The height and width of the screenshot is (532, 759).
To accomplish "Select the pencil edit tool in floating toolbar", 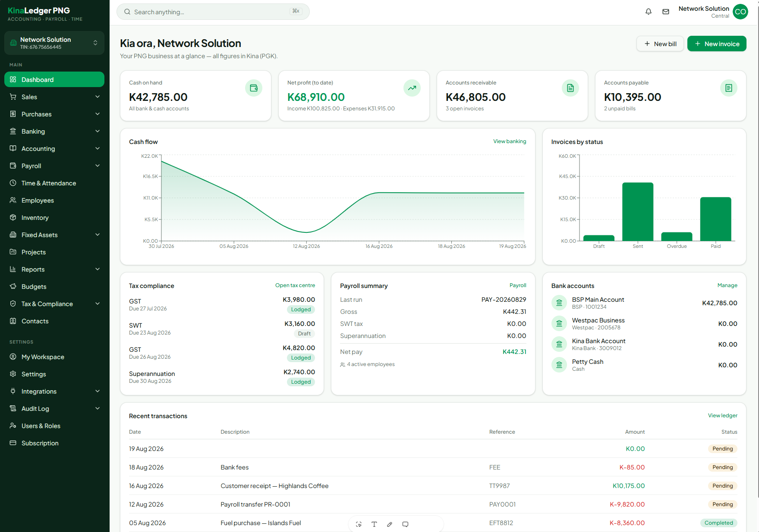I will [x=390, y=524].
